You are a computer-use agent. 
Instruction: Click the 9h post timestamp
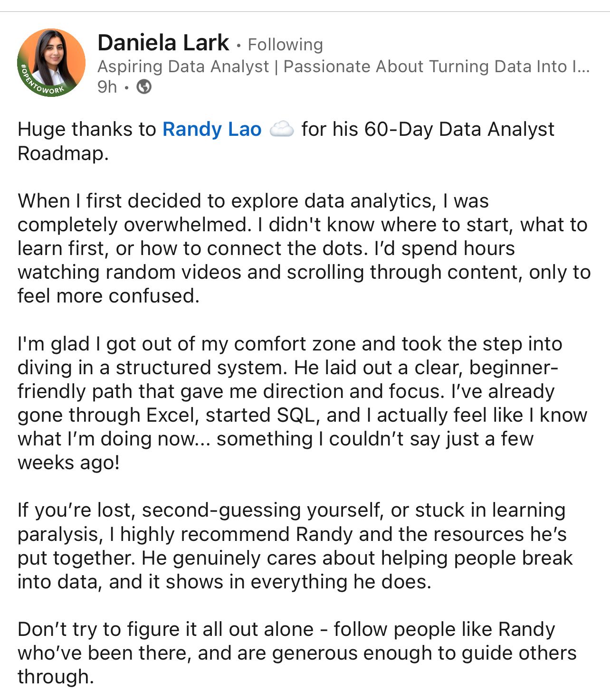tap(107, 87)
